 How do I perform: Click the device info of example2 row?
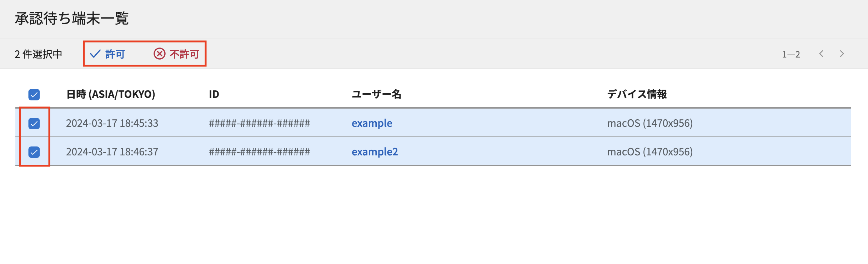(x=650, y=152)
